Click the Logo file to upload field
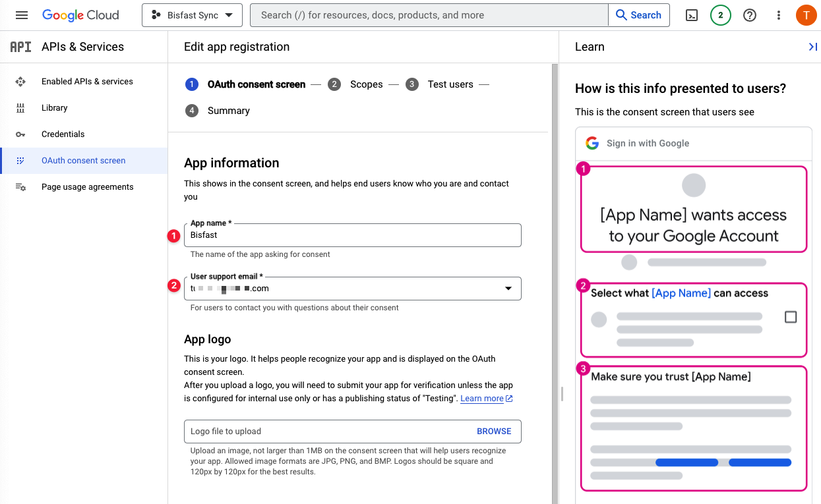Viewport: 821px width, 504px height. [353, 432]
